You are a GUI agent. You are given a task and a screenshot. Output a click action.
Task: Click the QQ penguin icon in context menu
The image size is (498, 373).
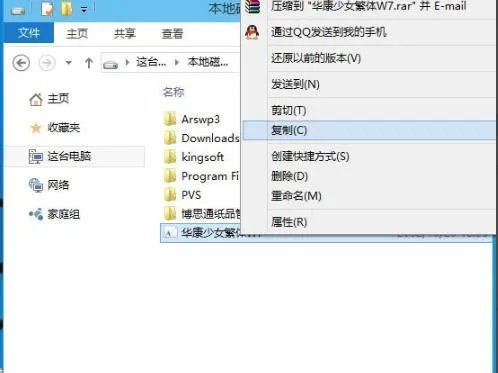252,33
